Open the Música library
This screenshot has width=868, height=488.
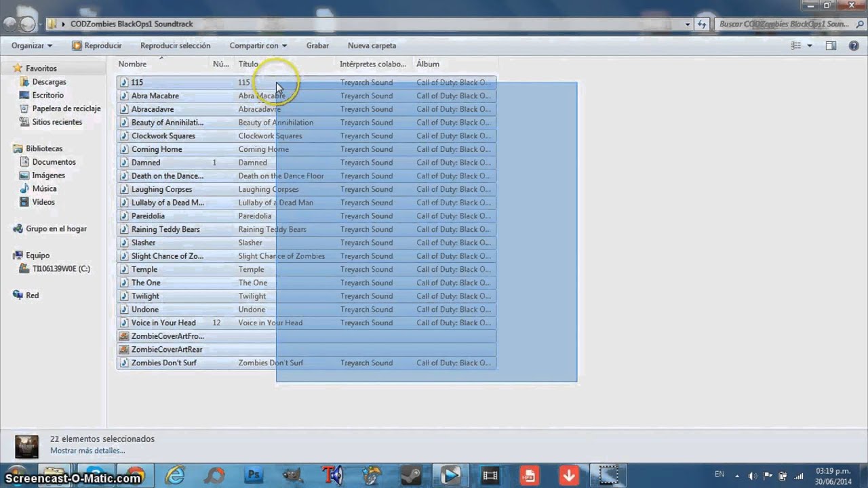coord(44,188)
